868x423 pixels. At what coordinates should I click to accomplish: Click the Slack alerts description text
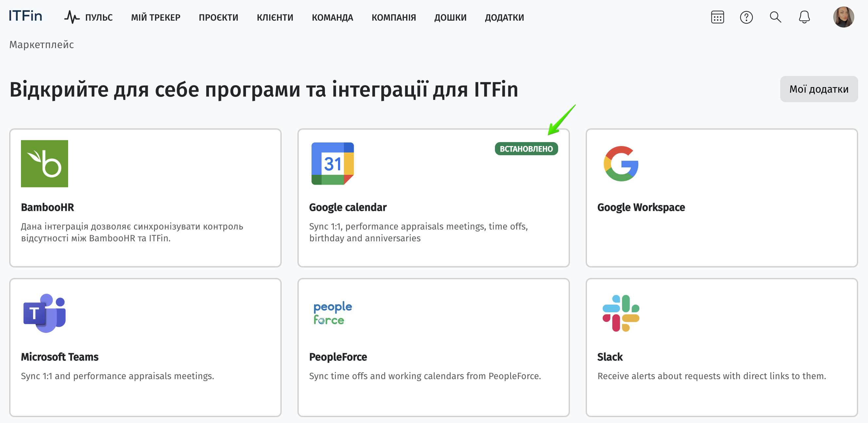[712, 376]
